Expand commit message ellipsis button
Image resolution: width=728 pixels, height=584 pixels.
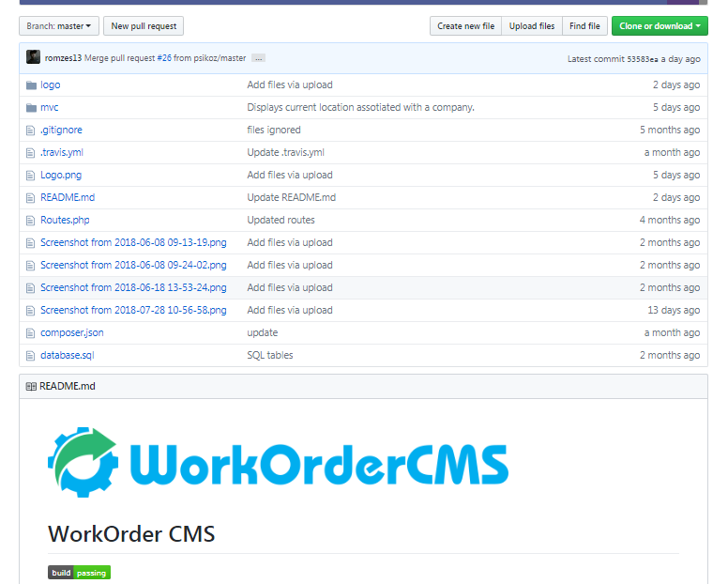coord(259,58)
